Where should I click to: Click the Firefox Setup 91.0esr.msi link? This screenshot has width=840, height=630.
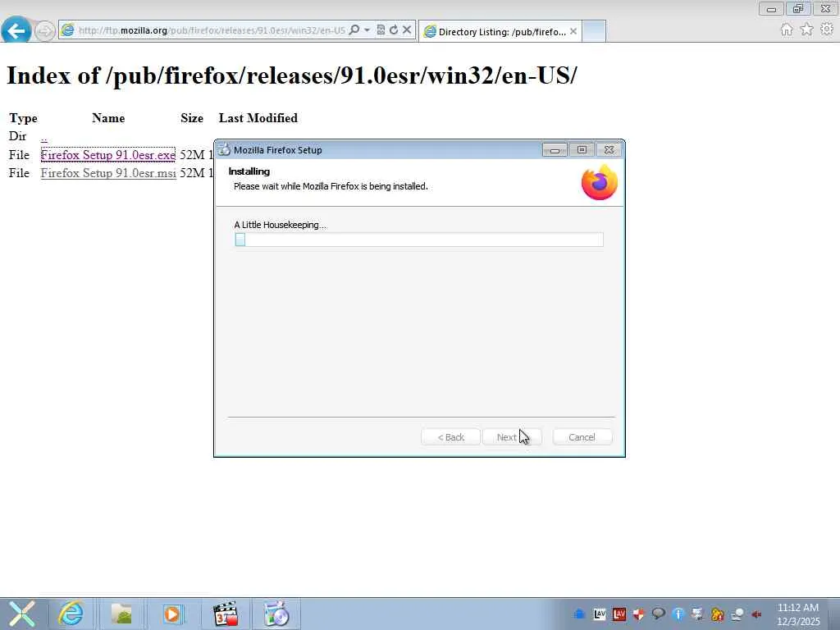108,173
